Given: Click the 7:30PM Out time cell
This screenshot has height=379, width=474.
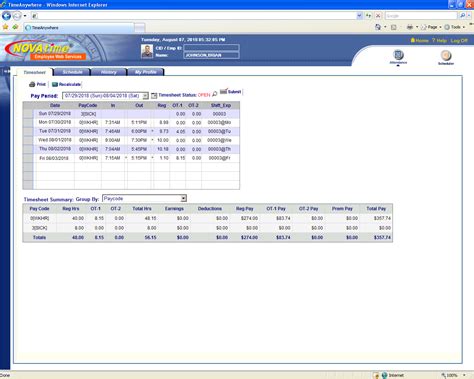Looking at the screenshot, I should [x=139, y=140].
